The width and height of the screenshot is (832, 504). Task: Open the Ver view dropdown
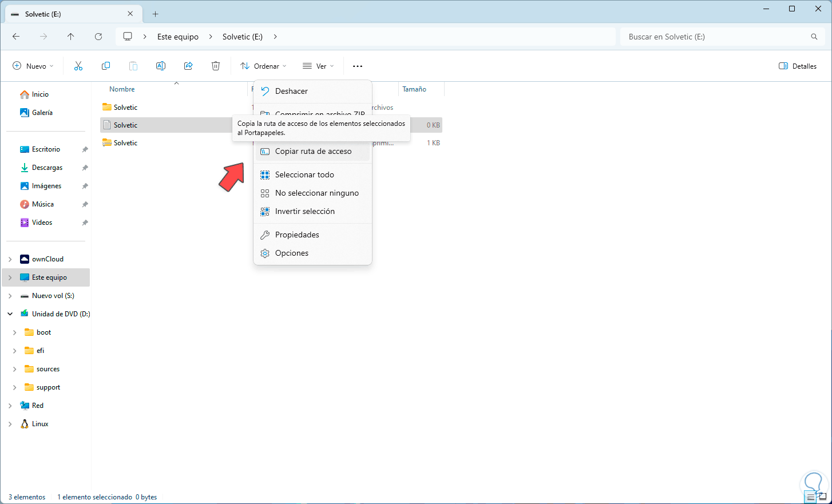coord(318,66)
